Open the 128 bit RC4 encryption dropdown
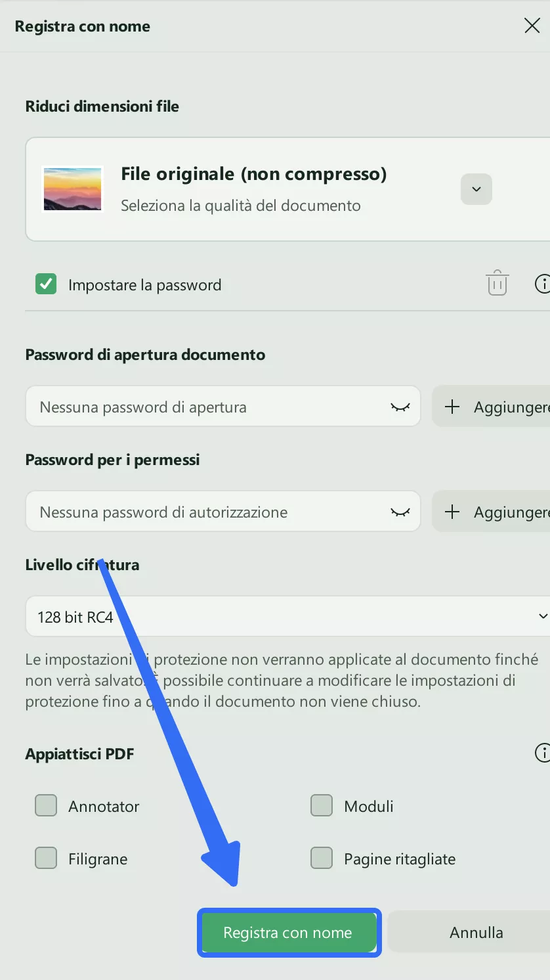This screenshot has width=550, height=980. click(x=542, y=616)
